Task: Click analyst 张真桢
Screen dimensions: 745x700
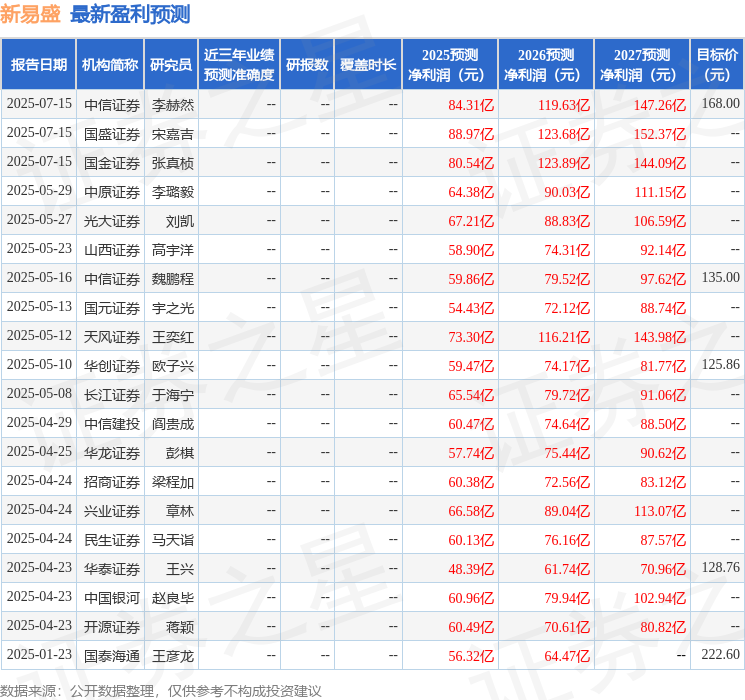Action: [x=173, y=163]
